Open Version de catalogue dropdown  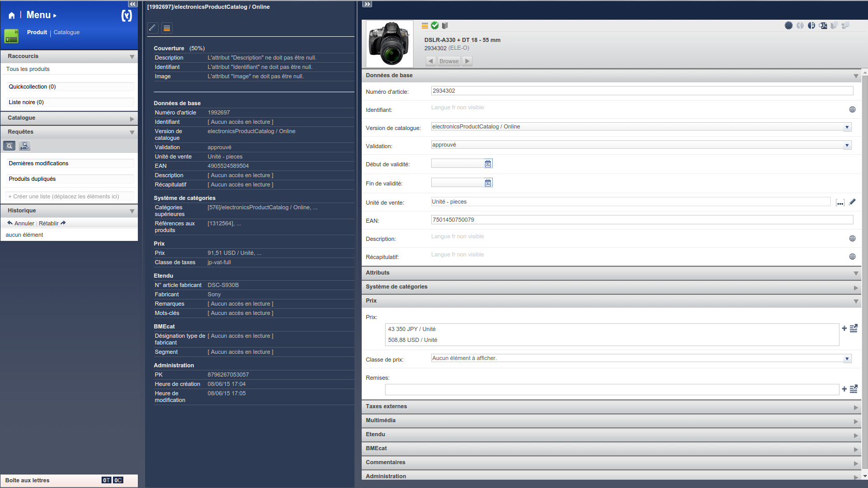(x=847, y=127)
